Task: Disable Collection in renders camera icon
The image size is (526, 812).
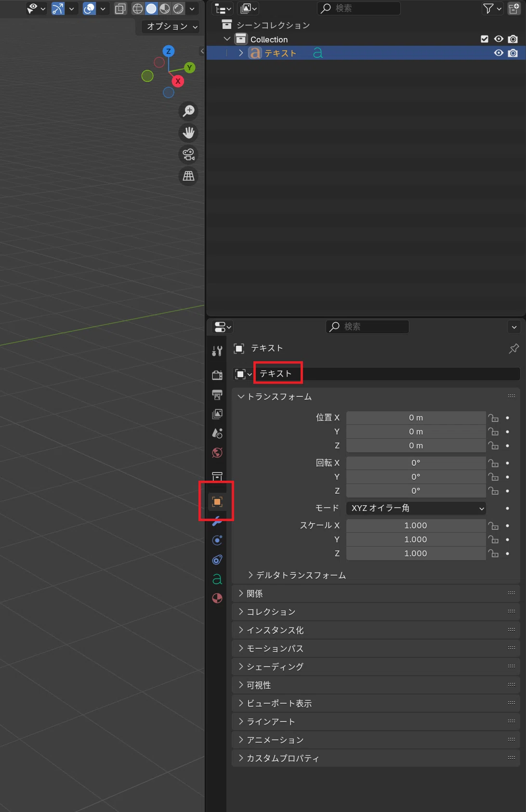Action: (513, 39)
